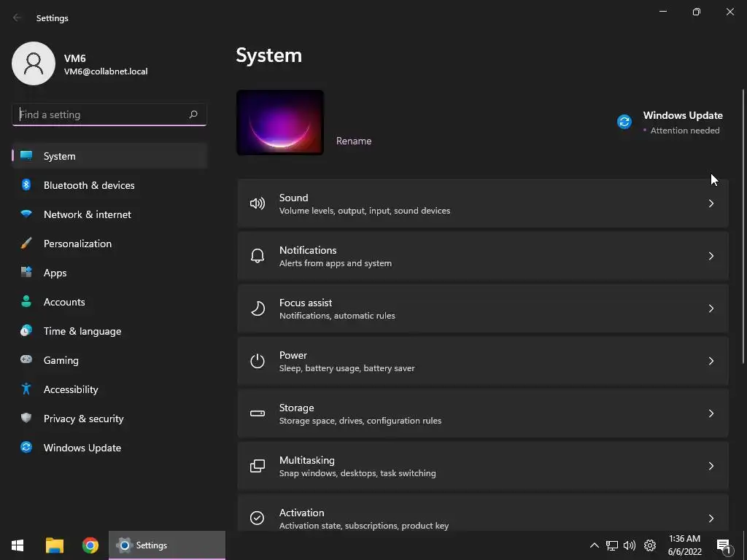The width and height of the screenshot is (747, 560).
Task: Click the network icon in system tray
Action: click(x=612, y=545)
